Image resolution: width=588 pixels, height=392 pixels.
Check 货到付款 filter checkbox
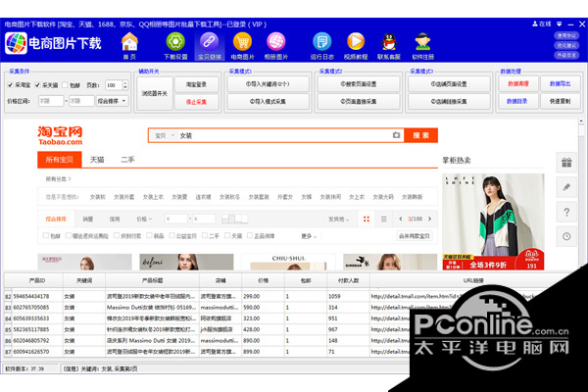pyautogui.click(x=117, y=235)
